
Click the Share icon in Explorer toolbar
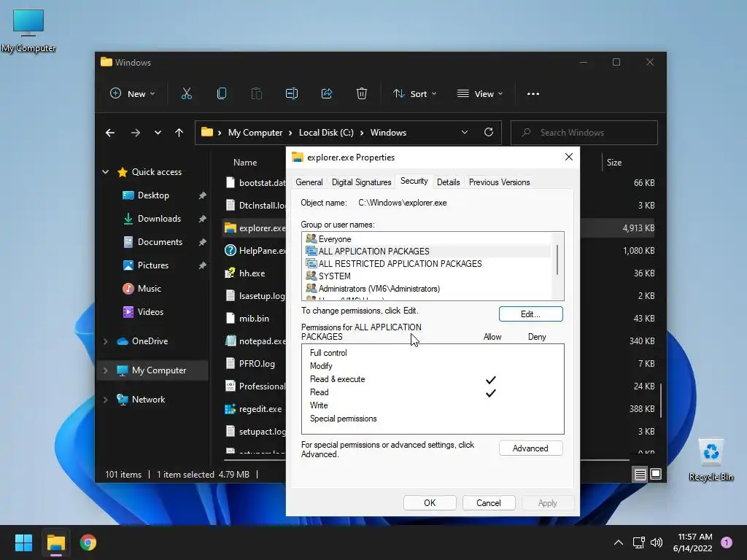[327, 94]
